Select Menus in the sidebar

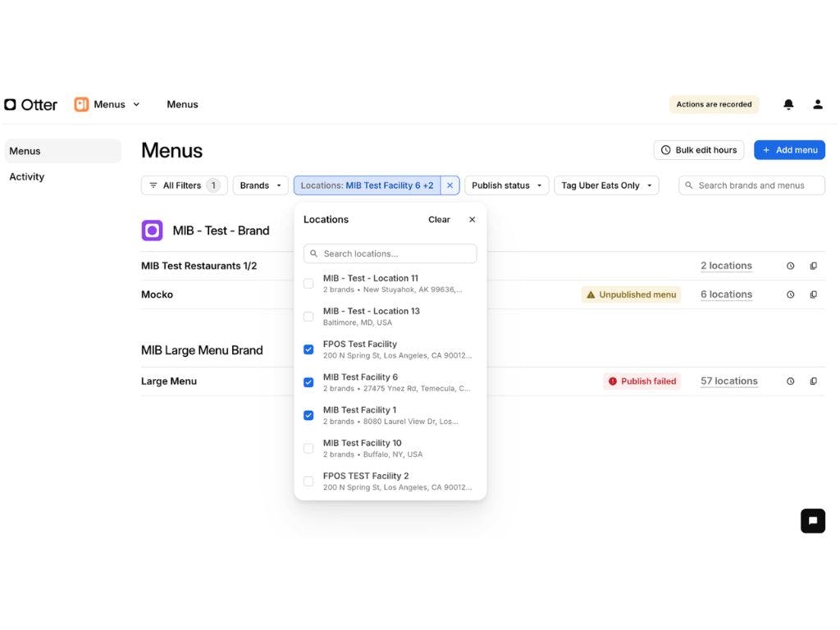[62, 151]
